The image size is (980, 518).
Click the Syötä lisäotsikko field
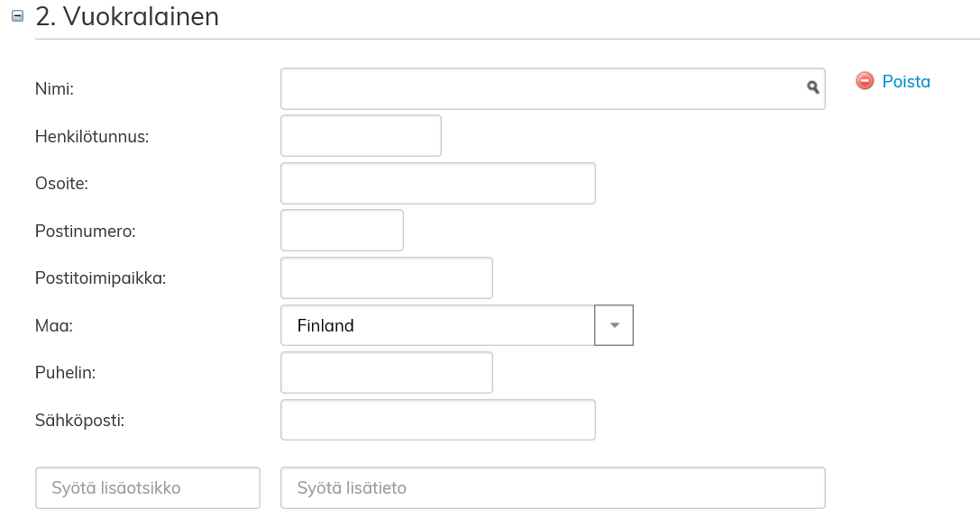(148, 488)
